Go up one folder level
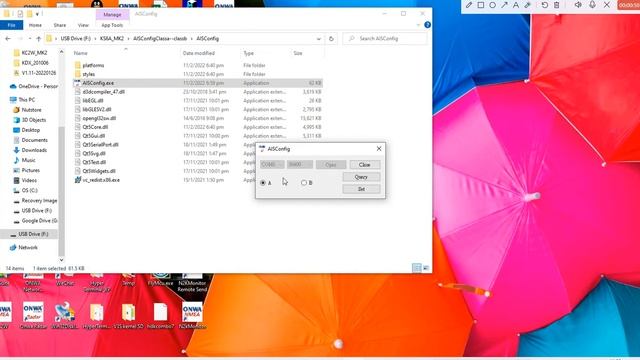640x360 pixels. click(x=39, y=39)
